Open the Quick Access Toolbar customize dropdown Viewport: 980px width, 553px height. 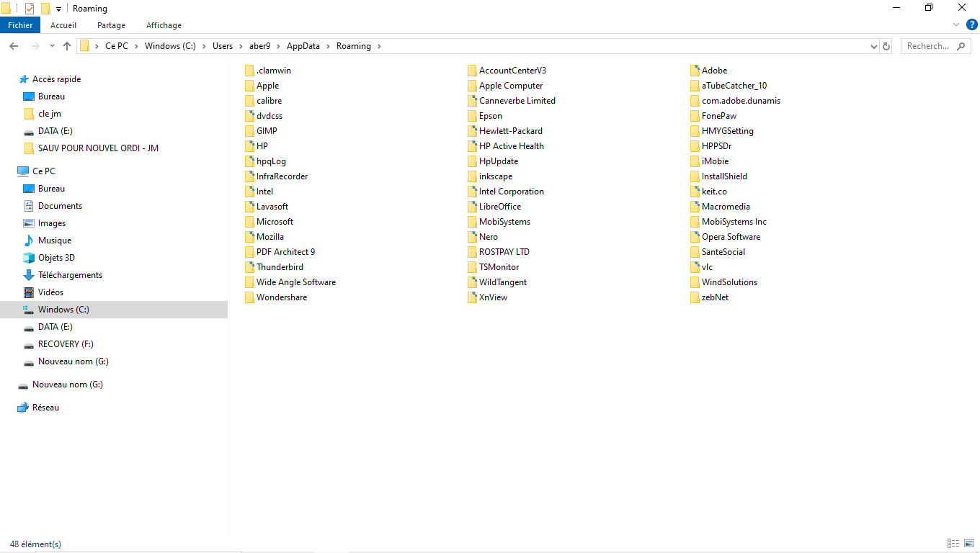58,9
